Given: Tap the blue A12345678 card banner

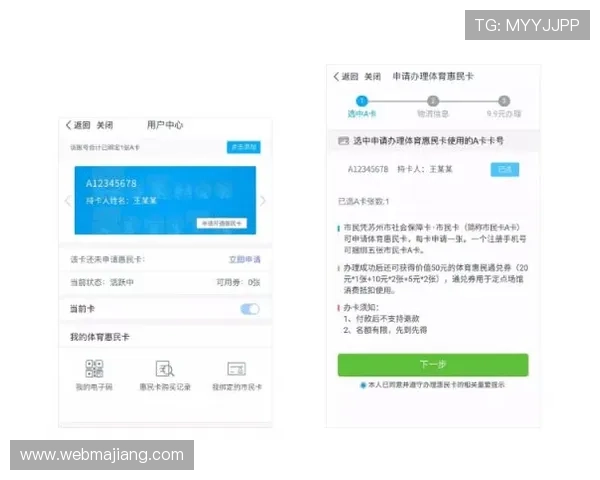Looking at the screenshot, I should [165, 200].
